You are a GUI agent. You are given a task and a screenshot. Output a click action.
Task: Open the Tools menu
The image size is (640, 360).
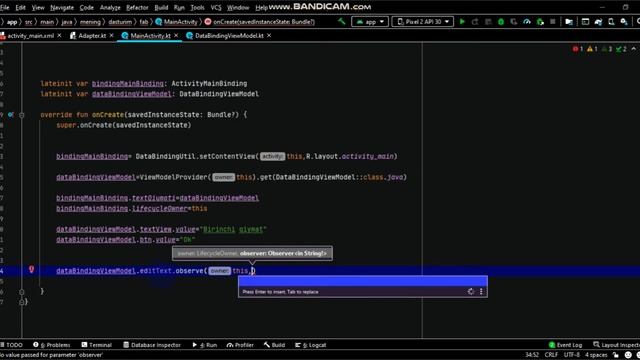tap(198, 7)
